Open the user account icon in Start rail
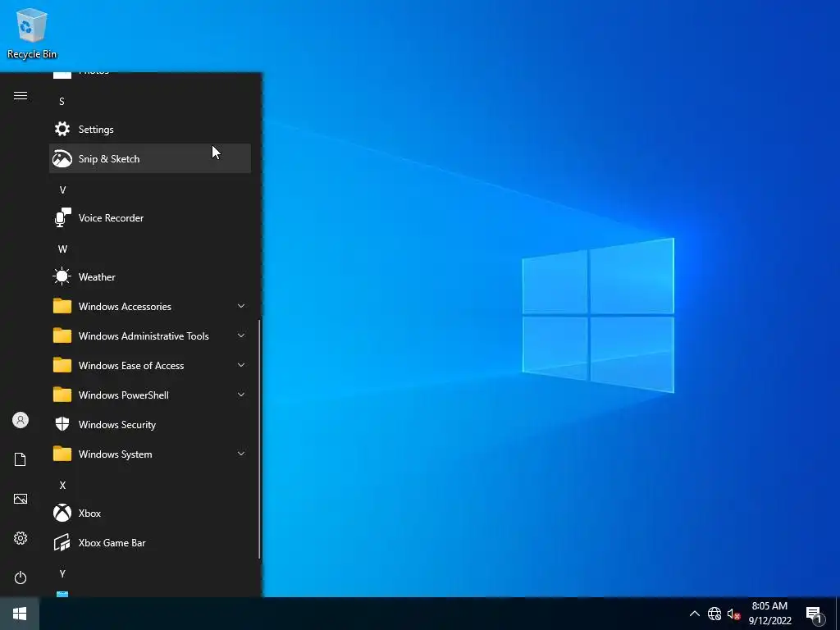This screenshot has height=630, width=840. click(21, 420)
